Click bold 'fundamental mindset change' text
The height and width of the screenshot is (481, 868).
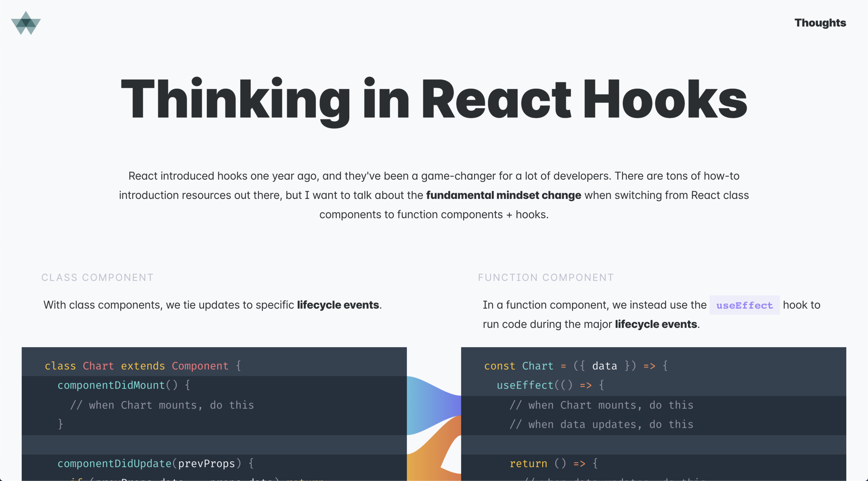tap(503, 195)
